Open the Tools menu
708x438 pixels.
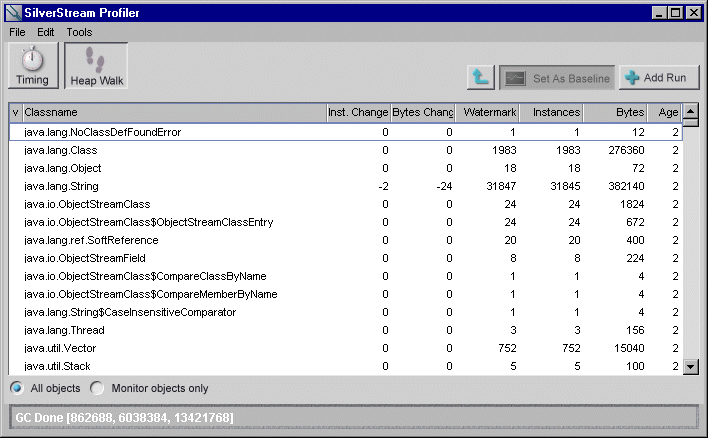(x=79, y=32)
